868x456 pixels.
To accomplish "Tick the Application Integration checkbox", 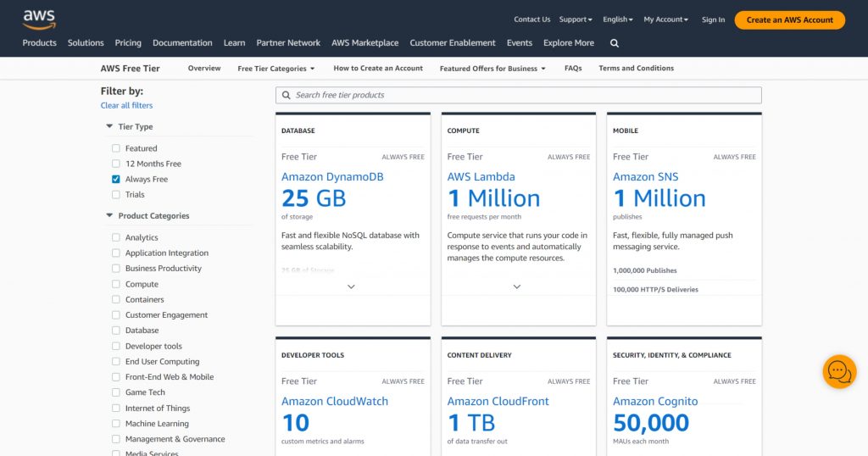I will tap(115, 253).
